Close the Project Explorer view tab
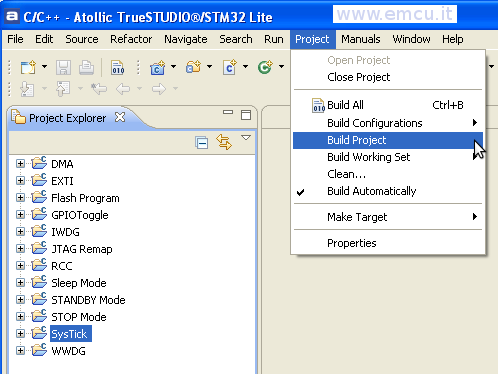 coord(120,117)
